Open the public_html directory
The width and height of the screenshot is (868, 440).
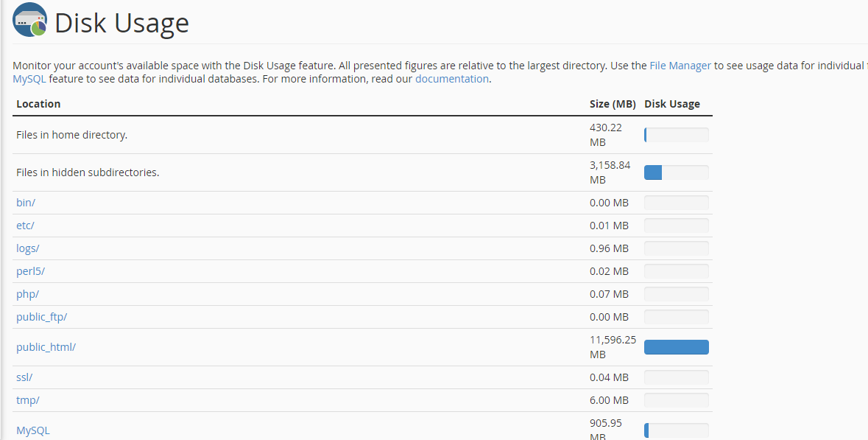pyautogui.click(x=46, y=346)
